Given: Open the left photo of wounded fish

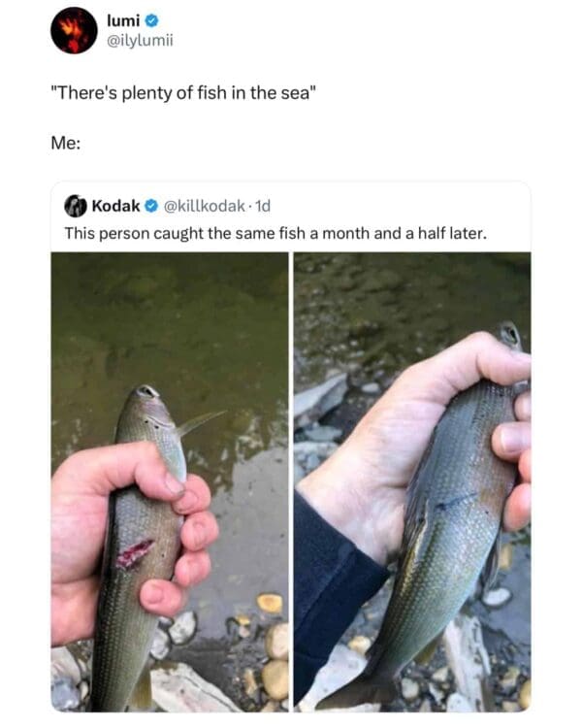Looking at the screenshot, I should (x=170, y=481).
